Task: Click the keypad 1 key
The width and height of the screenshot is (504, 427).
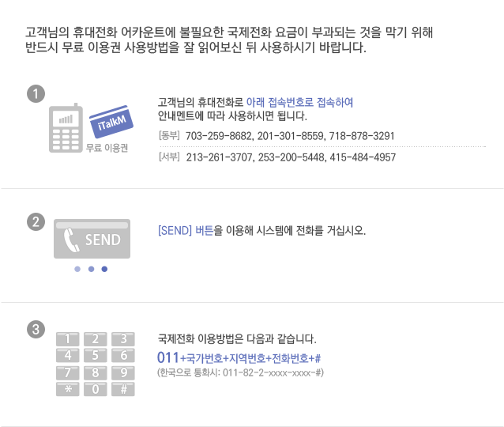Action: pos(67,339)
